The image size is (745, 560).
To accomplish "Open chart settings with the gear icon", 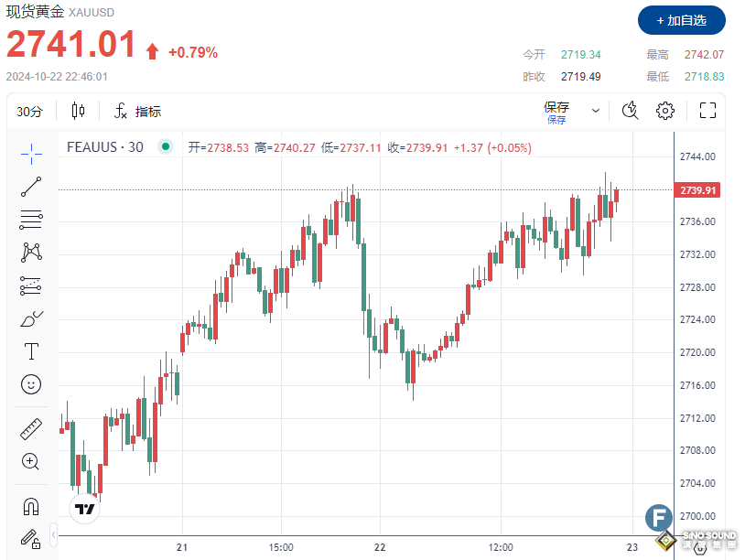I will (x=665, y=111).
